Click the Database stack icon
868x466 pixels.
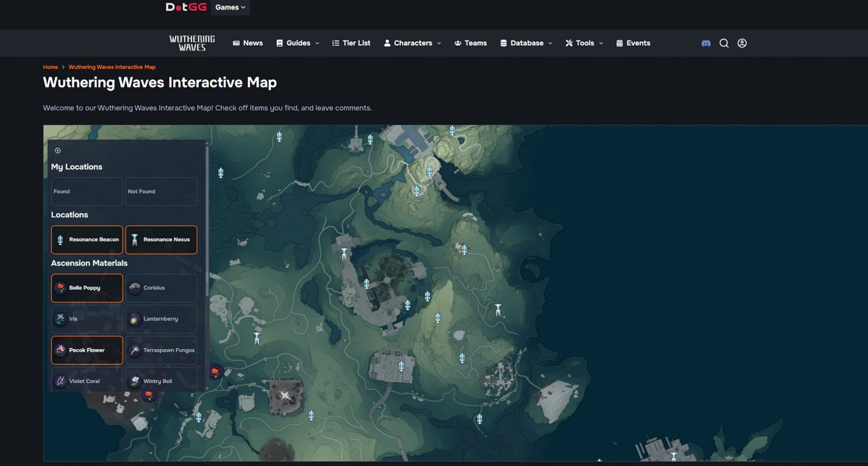click(503, 43)
